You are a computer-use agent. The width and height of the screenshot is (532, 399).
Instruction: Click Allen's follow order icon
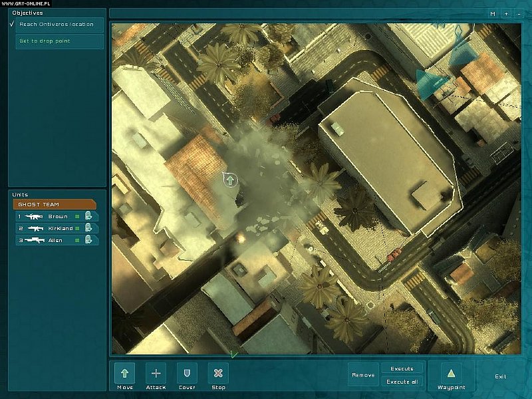point(88,240)
